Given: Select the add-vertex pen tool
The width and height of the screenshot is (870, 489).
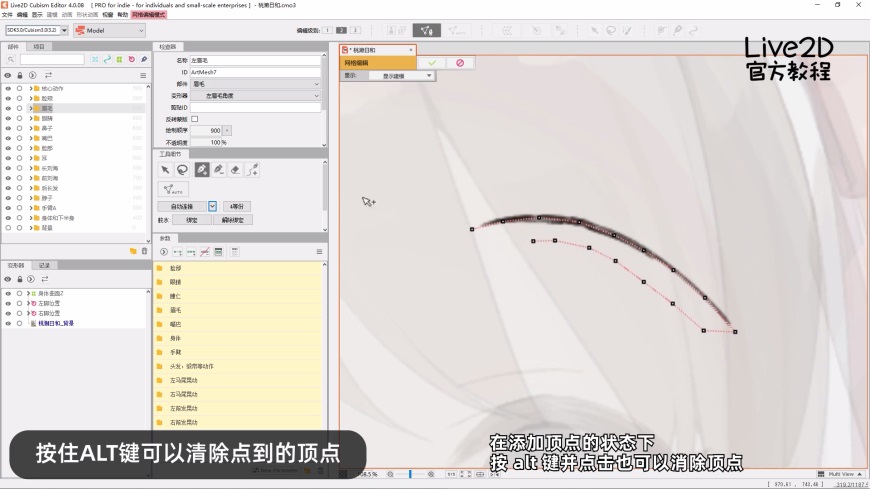Looking at the screenshot, I should click(202, 170).
